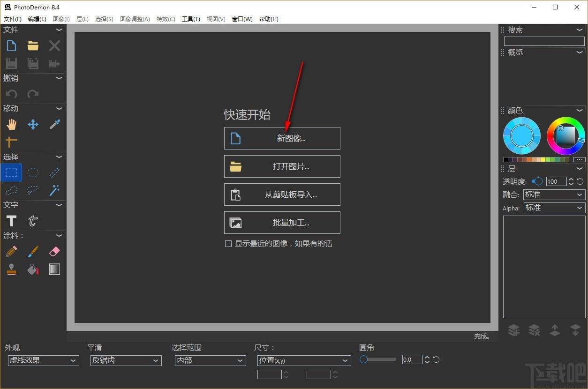Click the Save as export icon
This screenshot has width=588, height=389.
click(x=54, y=63)
